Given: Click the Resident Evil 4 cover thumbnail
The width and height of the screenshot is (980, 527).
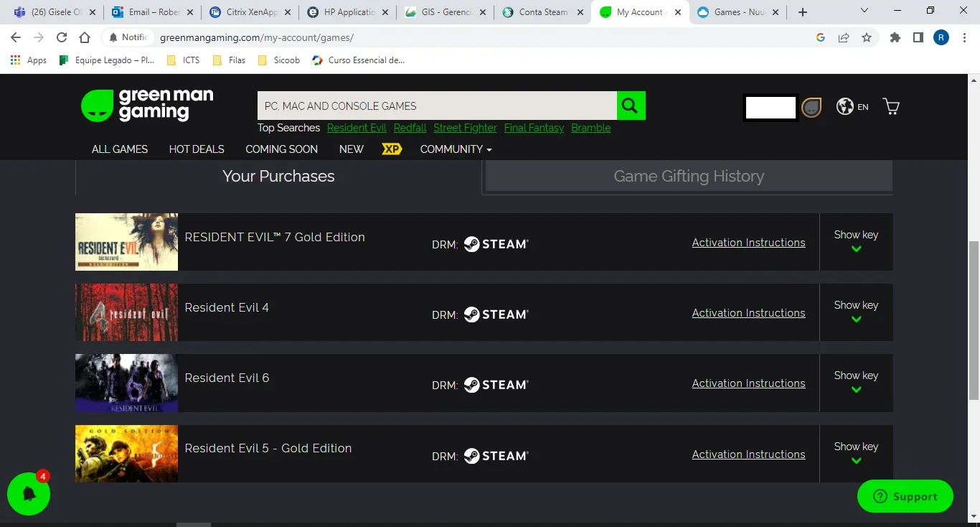Looking at the screenshot, I should (126, 312).
